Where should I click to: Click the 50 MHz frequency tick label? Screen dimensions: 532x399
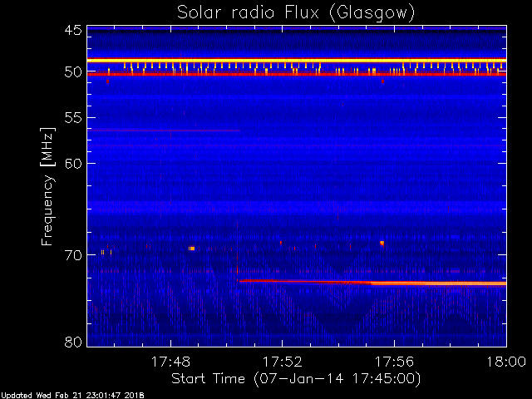73,72
